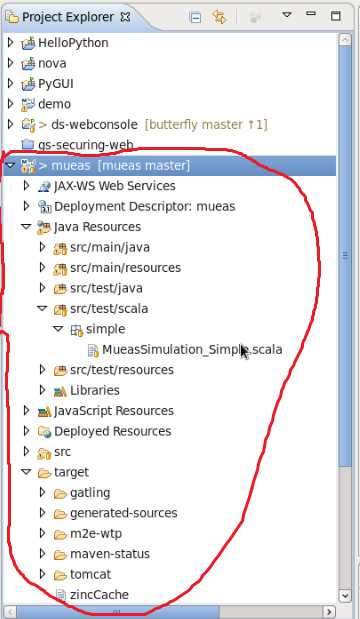Screen dimensions: 360x619
Task: Expand the Deployed Resources node
Action: pos(26,431)
